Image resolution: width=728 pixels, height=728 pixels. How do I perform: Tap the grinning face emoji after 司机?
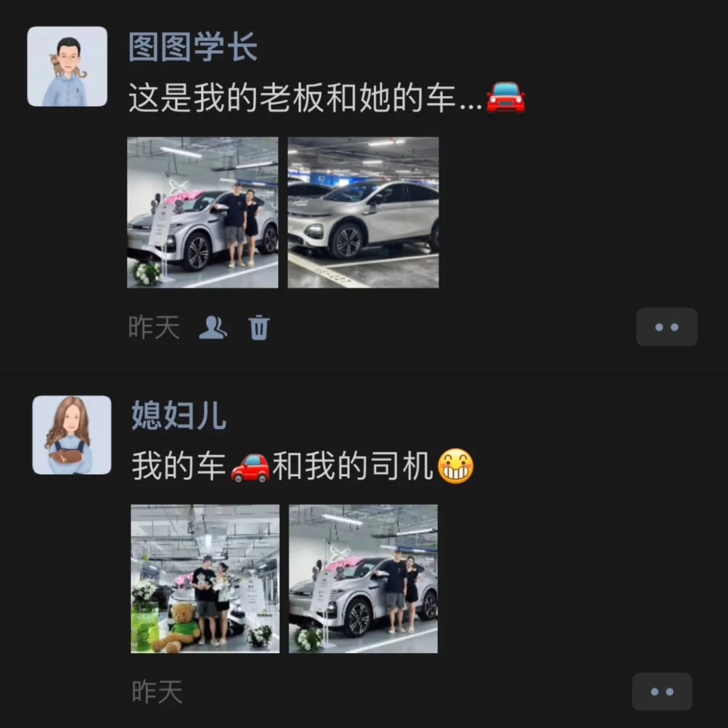point(456,466)
